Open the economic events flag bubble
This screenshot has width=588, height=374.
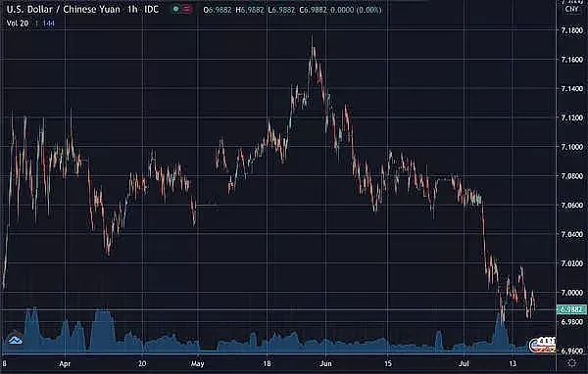[542, 345]
